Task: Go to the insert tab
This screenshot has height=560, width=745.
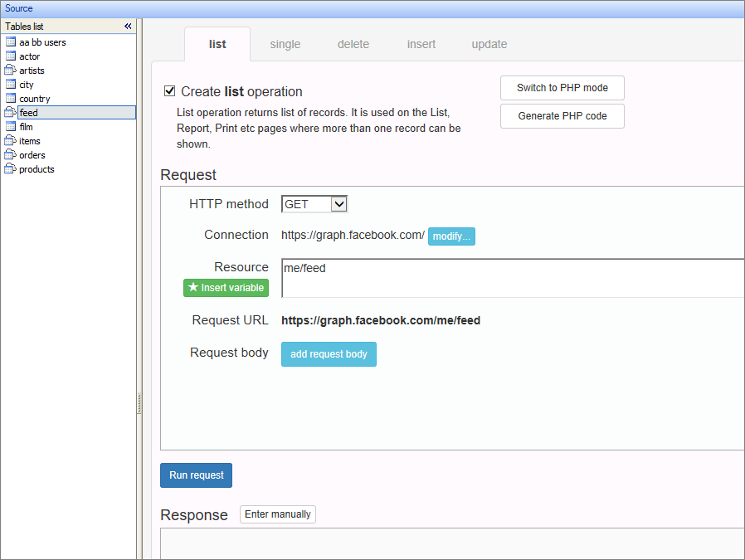Action: pos(421,44)
